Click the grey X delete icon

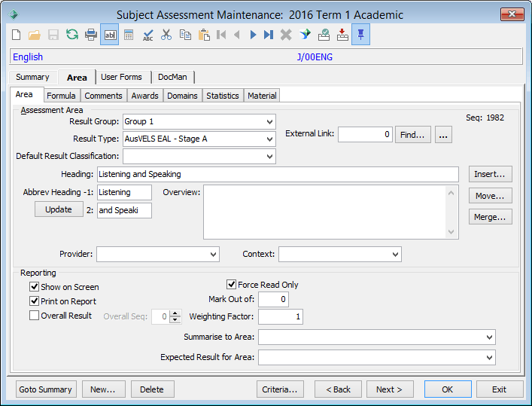point(286,35)
